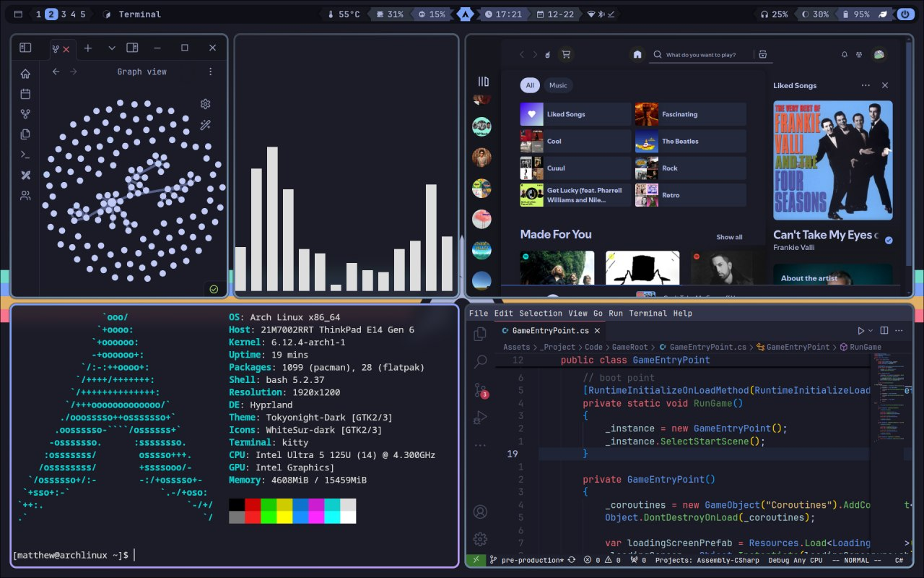Open VS Code Accounts icon
924x578 pixels.
480,512
